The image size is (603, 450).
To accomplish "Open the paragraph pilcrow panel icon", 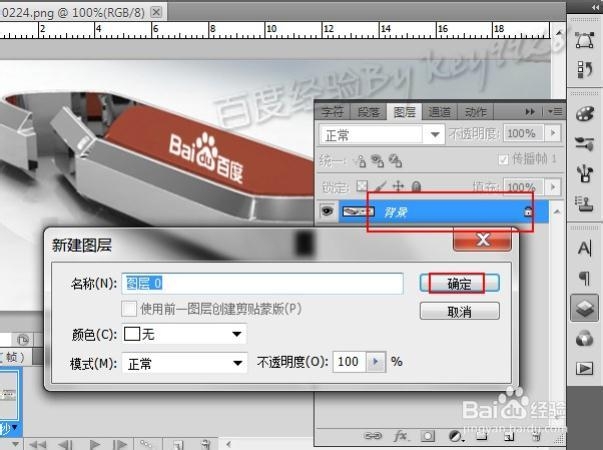I will (x=585, y=278).
